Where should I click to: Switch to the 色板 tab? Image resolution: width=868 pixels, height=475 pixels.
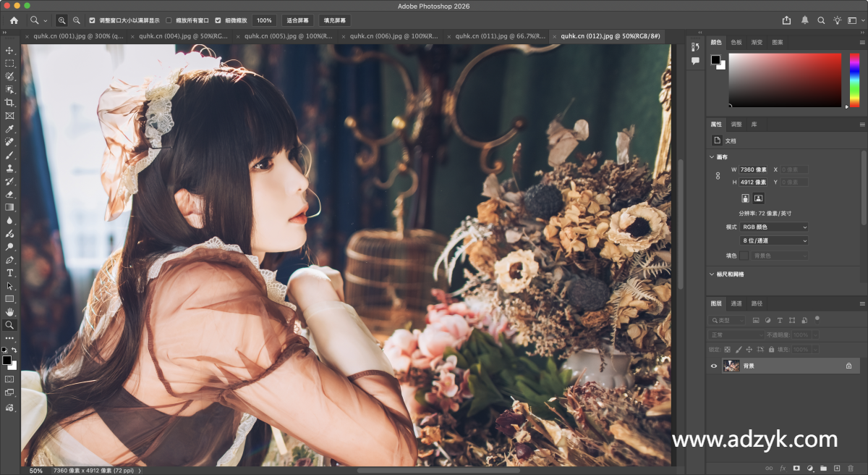pyautogui.click(x=736, y=42)
